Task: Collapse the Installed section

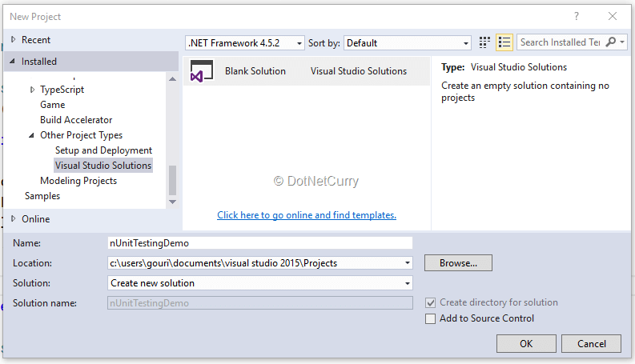Action: coord(13,62)
